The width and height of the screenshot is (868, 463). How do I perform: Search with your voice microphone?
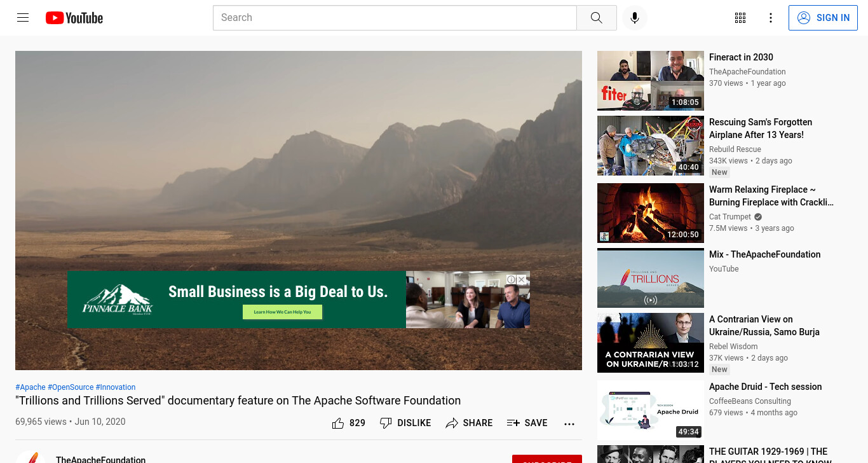pyautogui.click(x=634, y=18)
